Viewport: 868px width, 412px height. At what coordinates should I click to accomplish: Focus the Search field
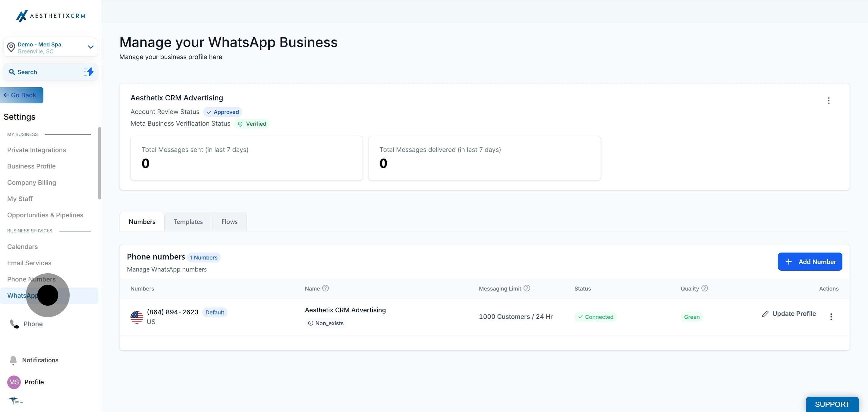pyautogui.click(x=51, y=72)
